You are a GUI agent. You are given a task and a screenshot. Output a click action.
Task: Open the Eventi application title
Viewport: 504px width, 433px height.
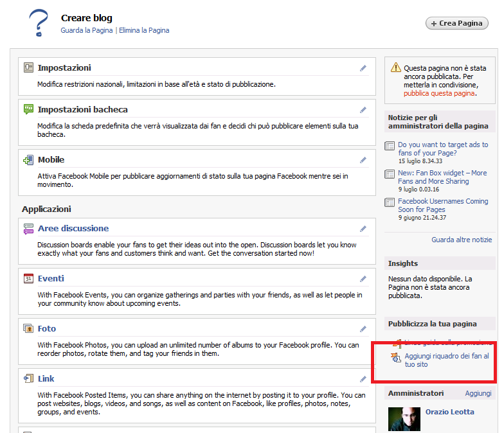point(51,279)
